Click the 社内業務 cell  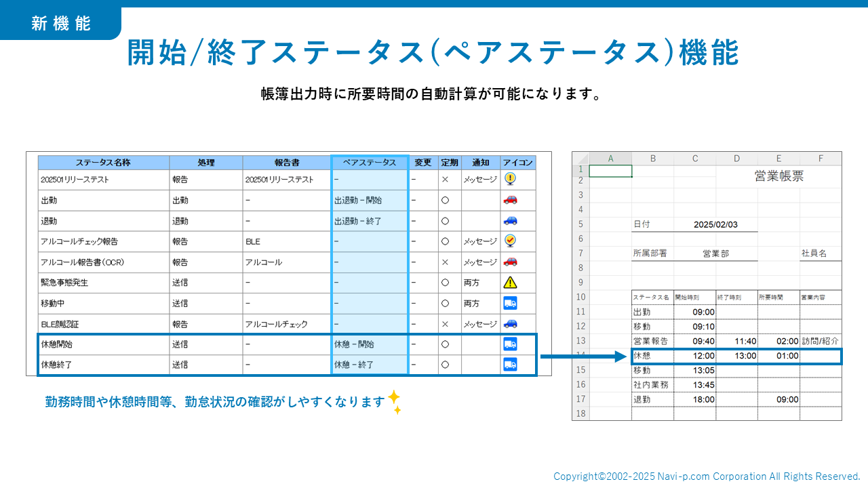tap(652, 385)
